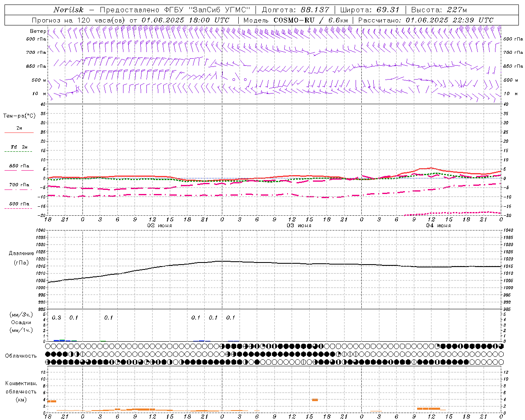Click the "Td 2м" dew point legend label

point(19,147)
